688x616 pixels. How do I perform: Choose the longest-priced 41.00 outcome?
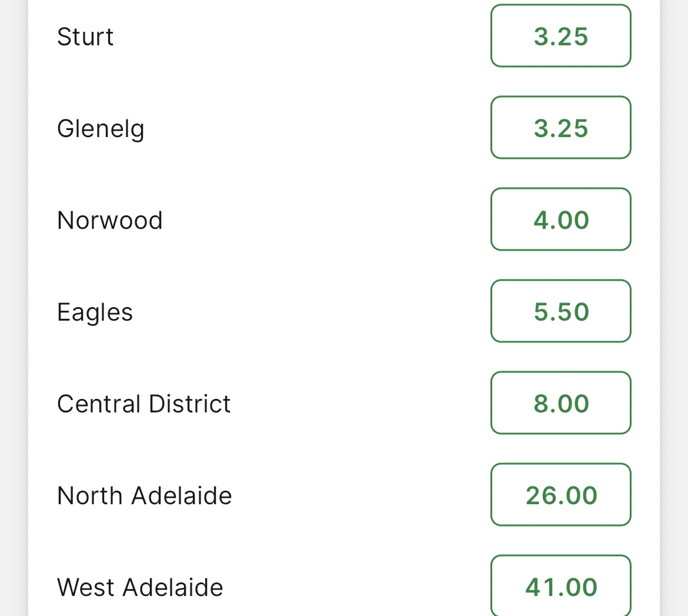[561, 586]
